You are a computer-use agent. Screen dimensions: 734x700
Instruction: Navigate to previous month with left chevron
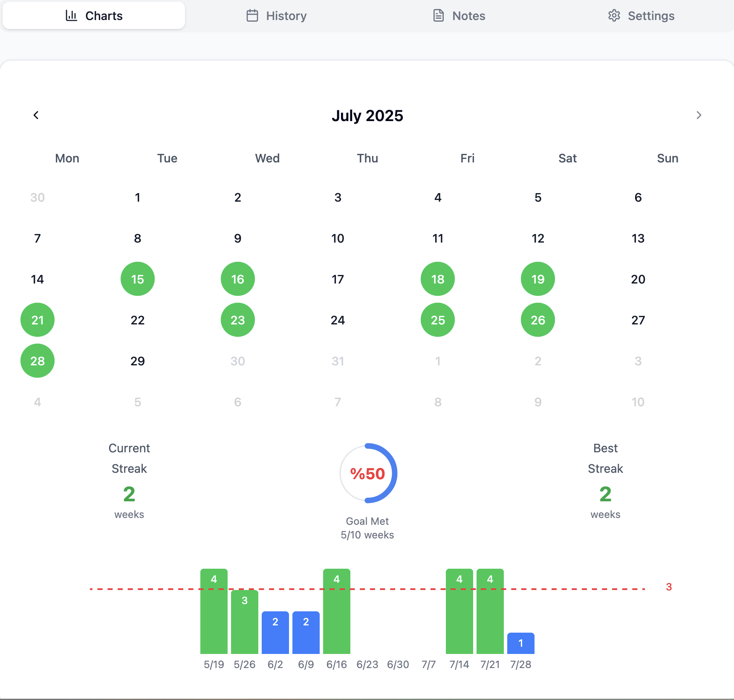[x=36, y=115]
